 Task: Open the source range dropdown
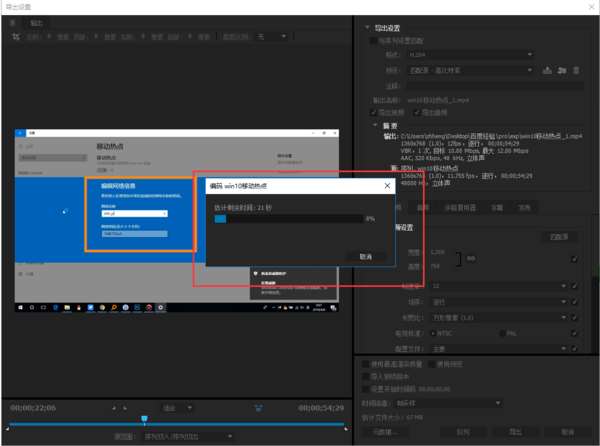pyautogui.click(x=188, y=436)
